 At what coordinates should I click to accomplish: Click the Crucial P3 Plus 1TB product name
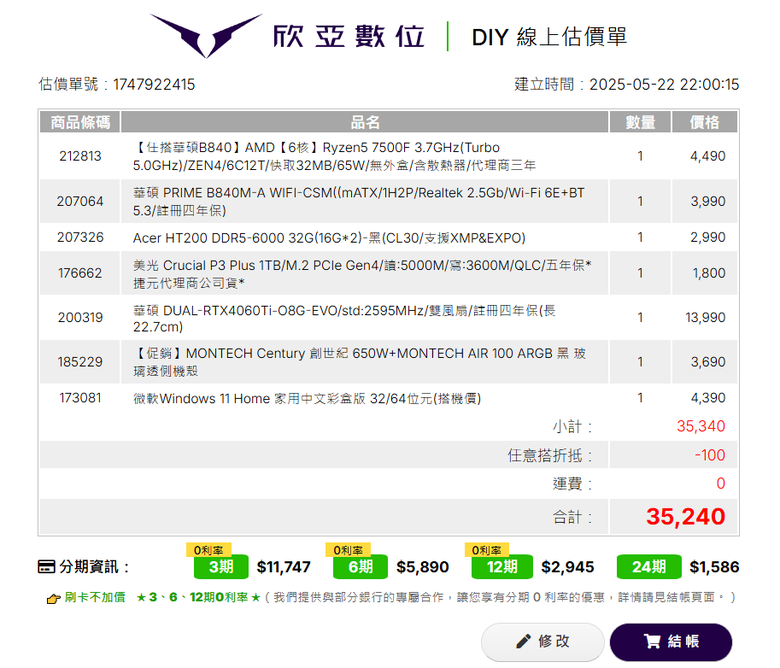point(362,274)
